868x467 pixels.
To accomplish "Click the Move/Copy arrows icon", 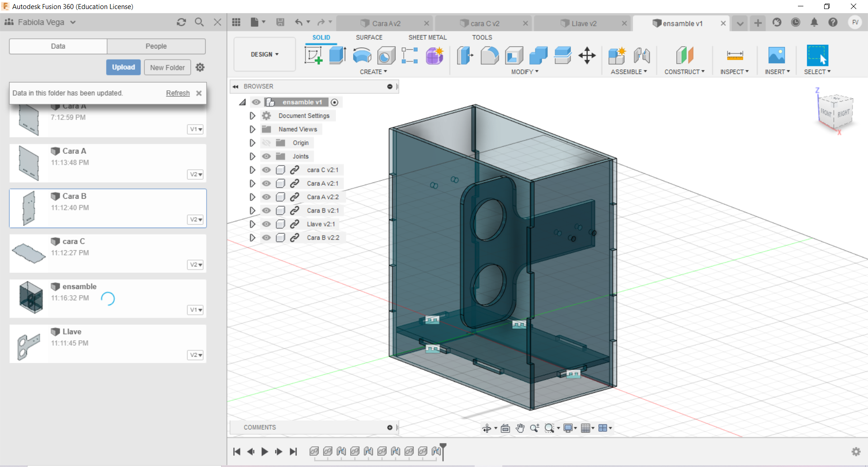I will (587, 56).
